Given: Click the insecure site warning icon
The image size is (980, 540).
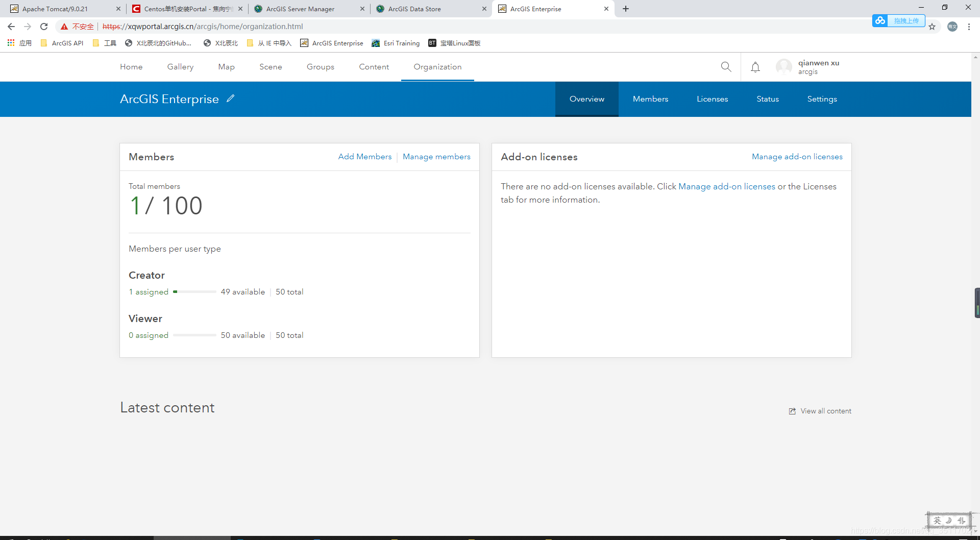Looking at the screenshot, I should pos(64,27).
